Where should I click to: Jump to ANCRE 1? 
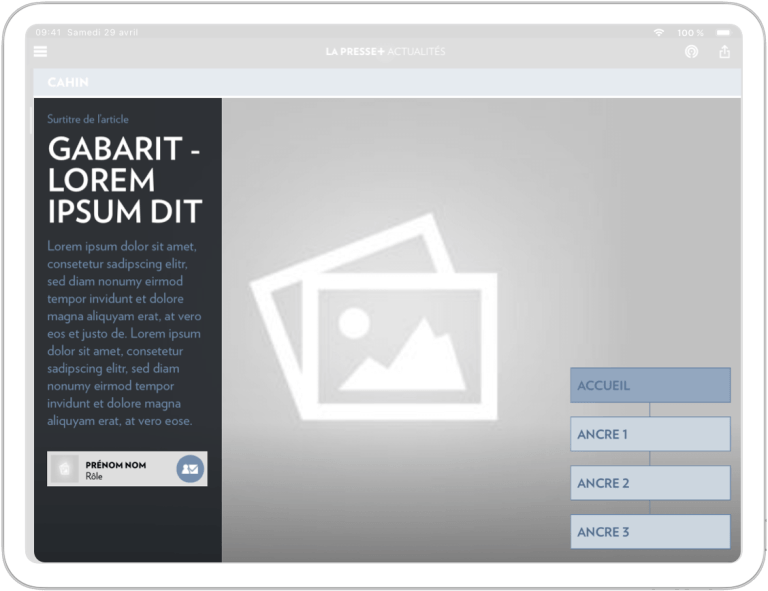[x=650, y=434]
